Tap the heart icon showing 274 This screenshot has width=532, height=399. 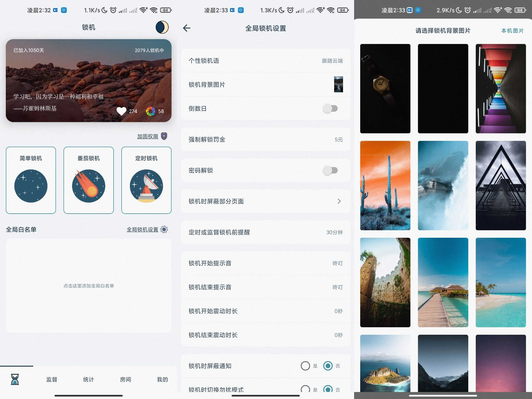click(x=121, y=111)
